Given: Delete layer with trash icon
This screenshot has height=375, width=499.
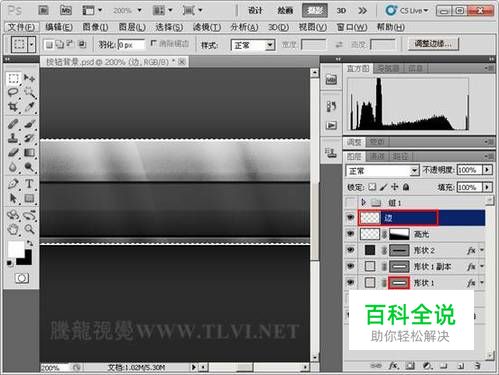Looking at the screenshot, I should click(x=478, y=366).
